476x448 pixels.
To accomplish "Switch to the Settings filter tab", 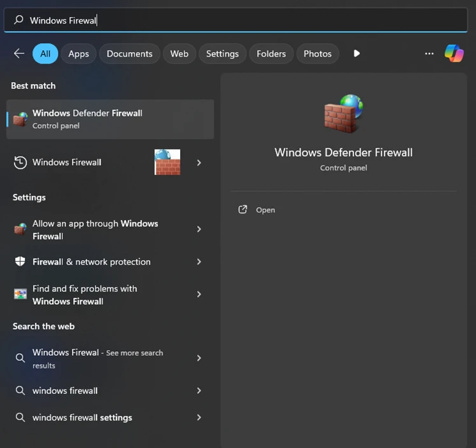I will (x=222, y=53).
